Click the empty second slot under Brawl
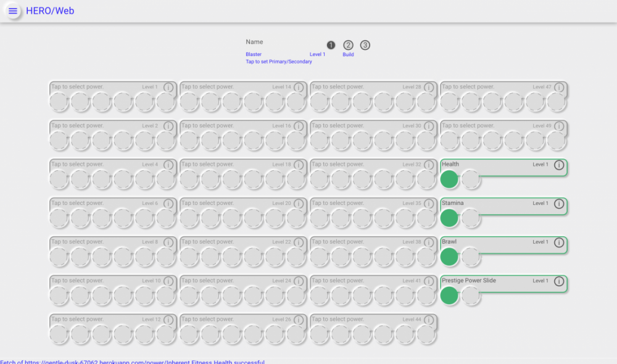This screenshot has width=617, height=364. click(x=471, y=257)
